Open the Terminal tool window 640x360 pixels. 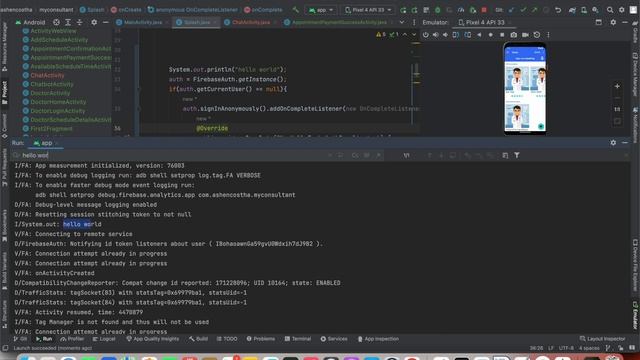(x=298, y=339)
